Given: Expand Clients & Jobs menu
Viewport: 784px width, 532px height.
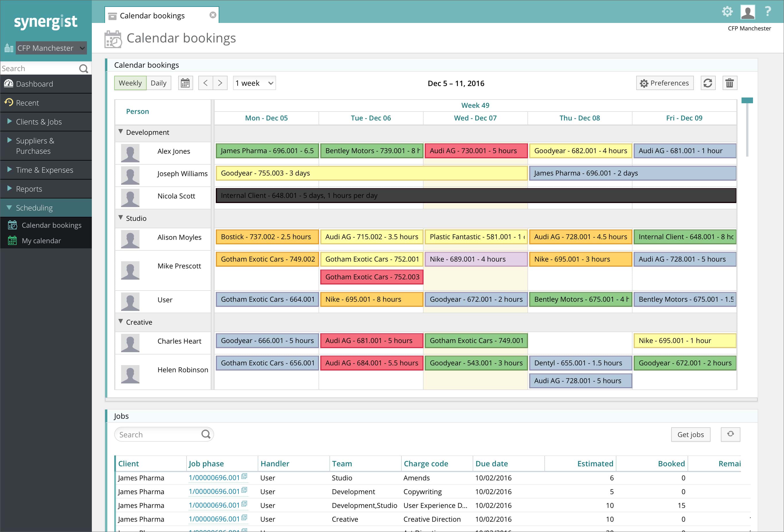Looking at the screenshot, I should click(x=46, y=122).
